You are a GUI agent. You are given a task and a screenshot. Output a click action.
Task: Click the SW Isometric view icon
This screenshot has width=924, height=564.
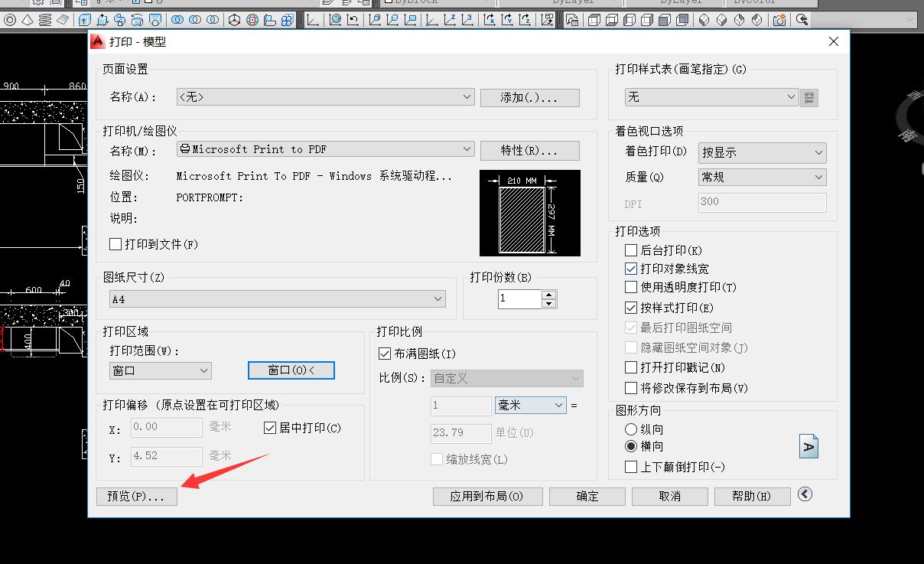coord(702,20)
